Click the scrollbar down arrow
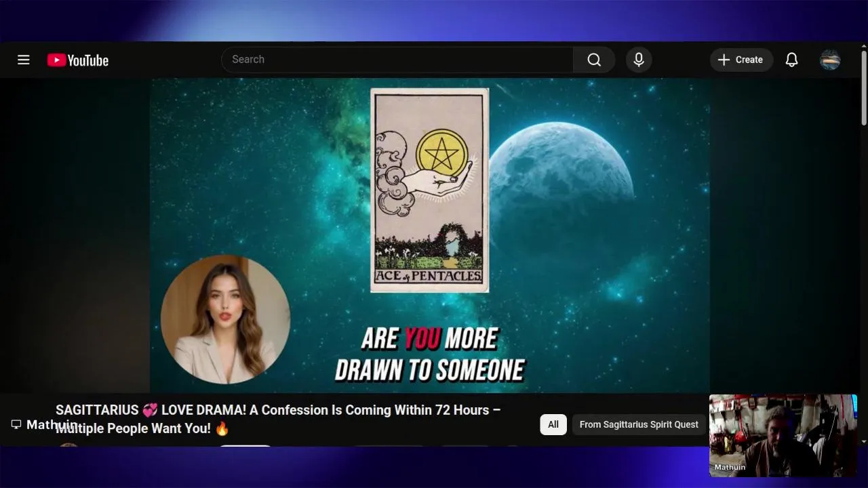This screenshot has height=488, width=868. click(863, 441)
